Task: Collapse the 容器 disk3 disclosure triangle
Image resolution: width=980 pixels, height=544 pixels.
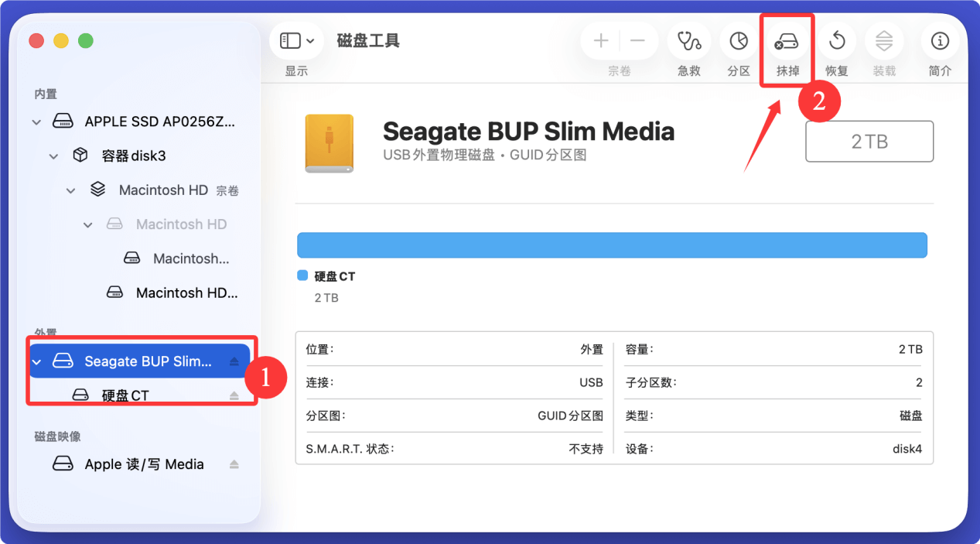Action: [53, 155]
